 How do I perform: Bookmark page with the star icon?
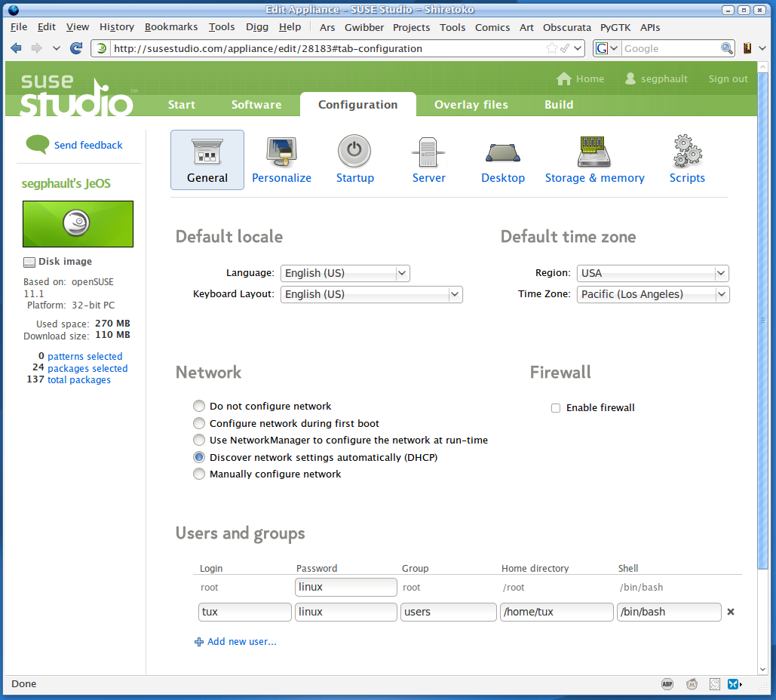tap(551, 48)
